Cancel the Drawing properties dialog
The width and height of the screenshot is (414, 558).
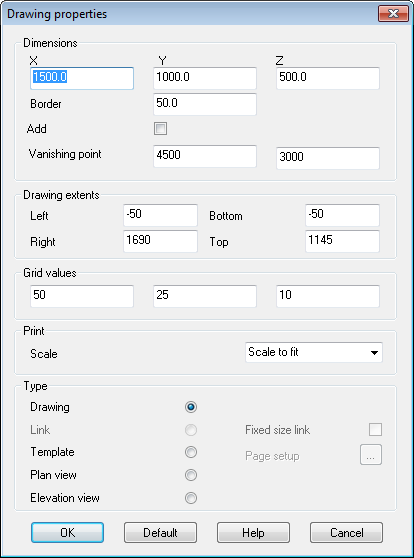pos(346,532)
